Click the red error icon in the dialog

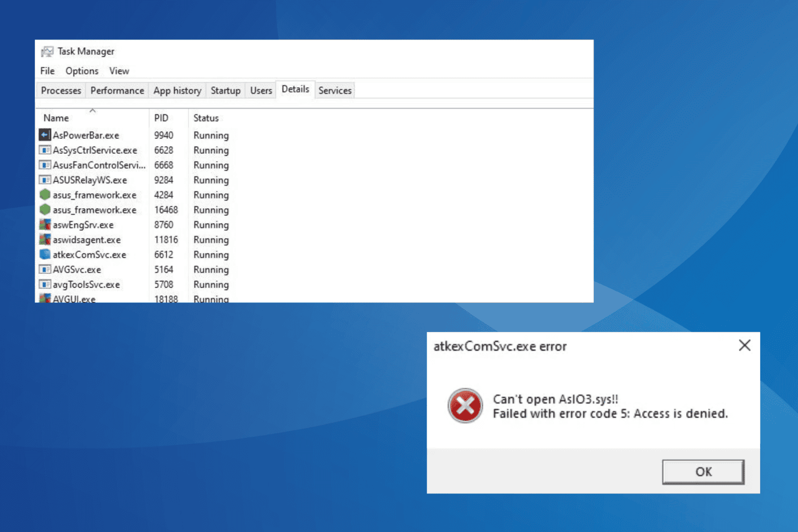coord(465,406)
